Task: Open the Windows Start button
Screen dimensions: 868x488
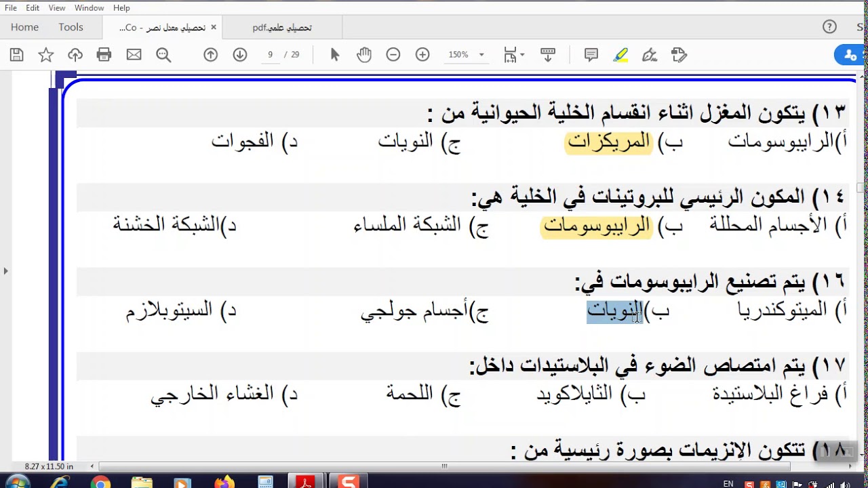Action: (x=17, y=482)
